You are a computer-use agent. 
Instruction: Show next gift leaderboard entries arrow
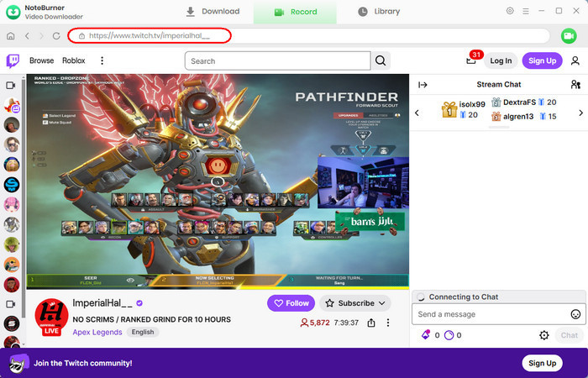580,113
